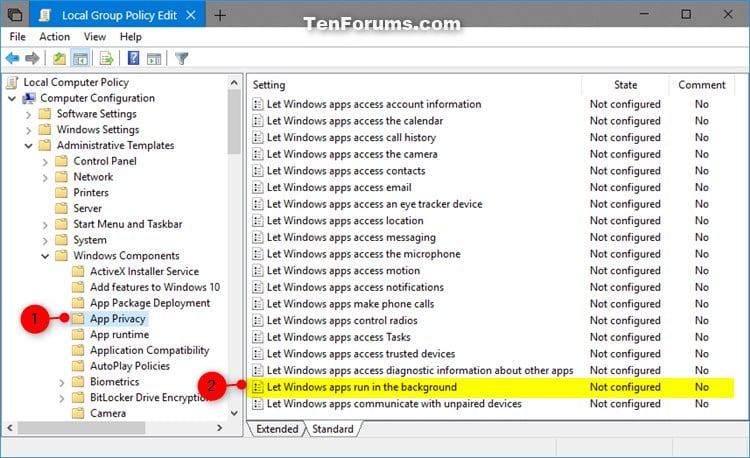This screenshot has height=458, width=750.
Task: Click the policy icon for 'access contacts'
Action: tap(257, 171)
